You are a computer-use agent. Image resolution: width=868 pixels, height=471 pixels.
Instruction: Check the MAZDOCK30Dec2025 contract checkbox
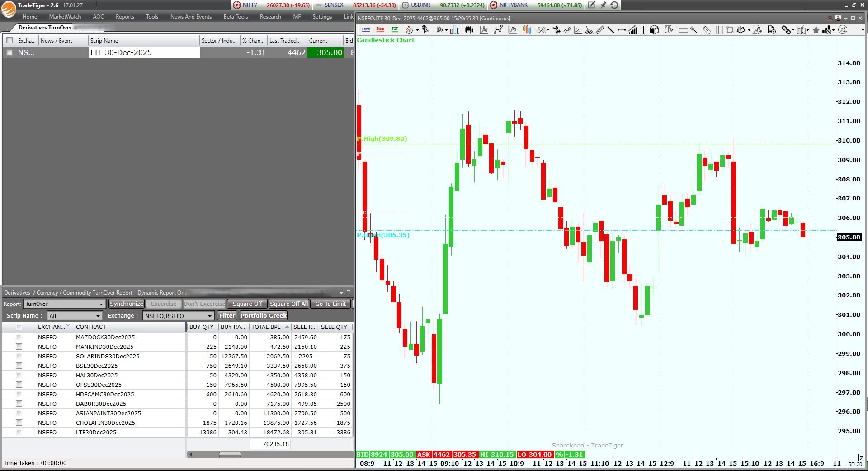19,337
